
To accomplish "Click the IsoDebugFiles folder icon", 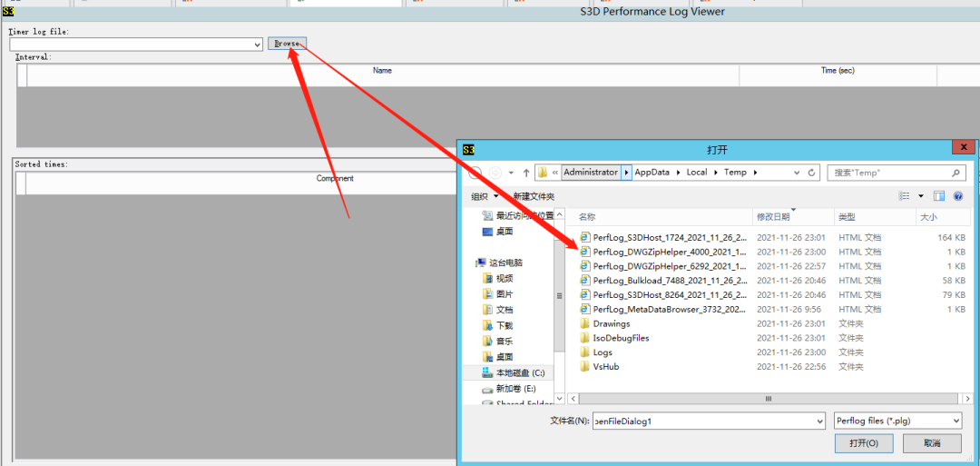I will click(x=585, y=339).
